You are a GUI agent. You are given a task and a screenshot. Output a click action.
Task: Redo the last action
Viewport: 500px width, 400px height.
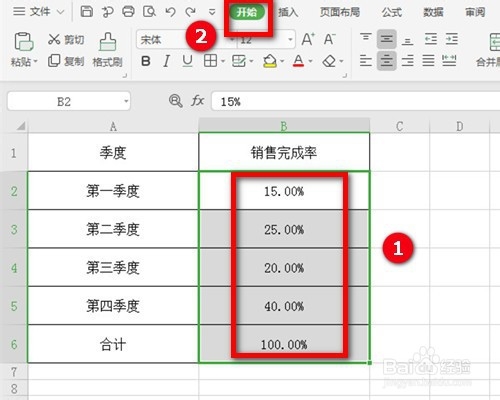pyautogui.click(x=191, y=12)
